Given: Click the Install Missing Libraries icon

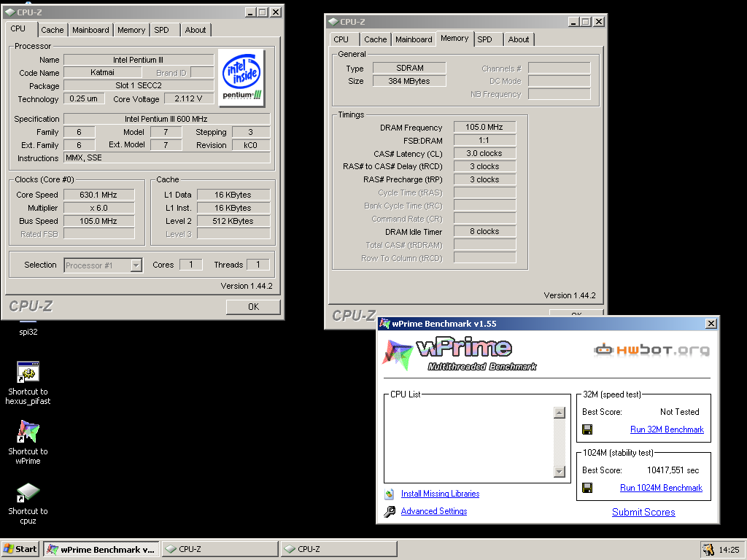Looking at the screenshot, I should click(390, 494).
